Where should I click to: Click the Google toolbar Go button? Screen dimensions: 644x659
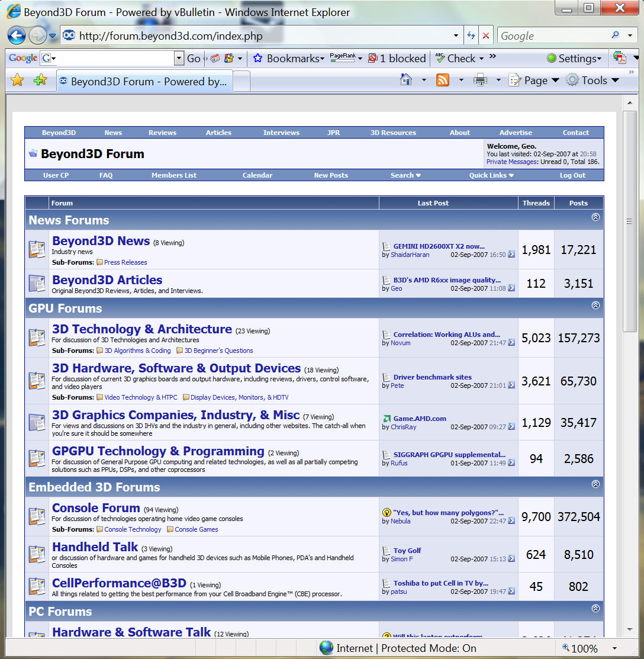(x=194, y=59)
